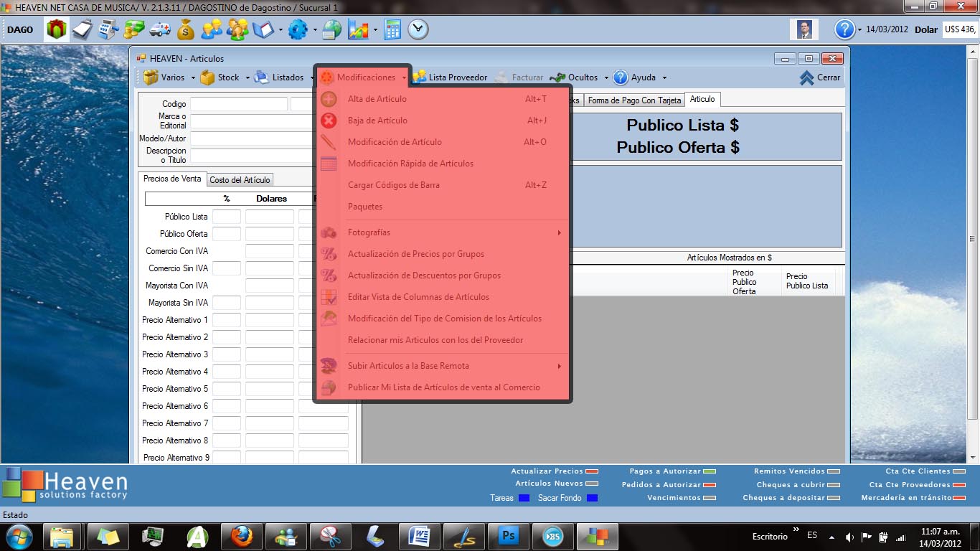Switch to Costo del Artículo tab

point(240,180)
